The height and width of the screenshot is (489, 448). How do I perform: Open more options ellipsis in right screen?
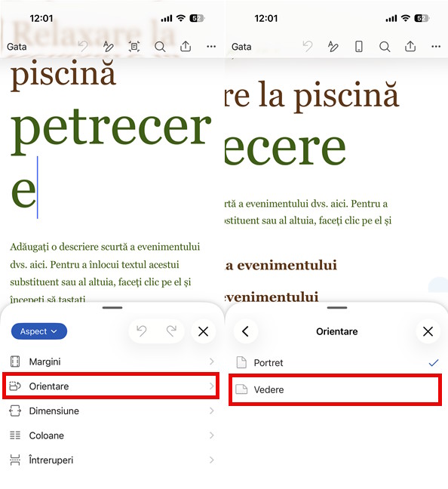point(436,47)
